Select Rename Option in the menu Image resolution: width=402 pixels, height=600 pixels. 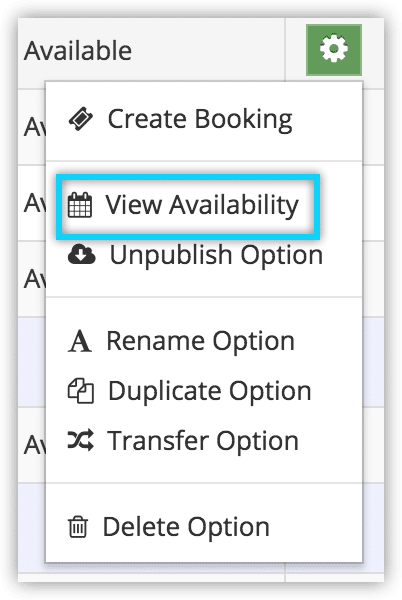tap(201, 341)
